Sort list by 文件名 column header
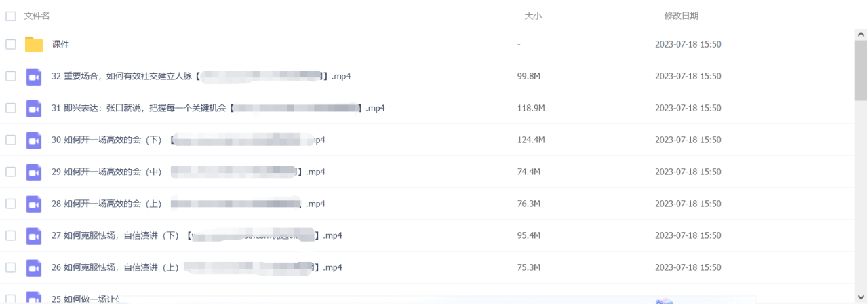Image resolution: width=868 pixels, height=304 pixels. coord(37,16)
